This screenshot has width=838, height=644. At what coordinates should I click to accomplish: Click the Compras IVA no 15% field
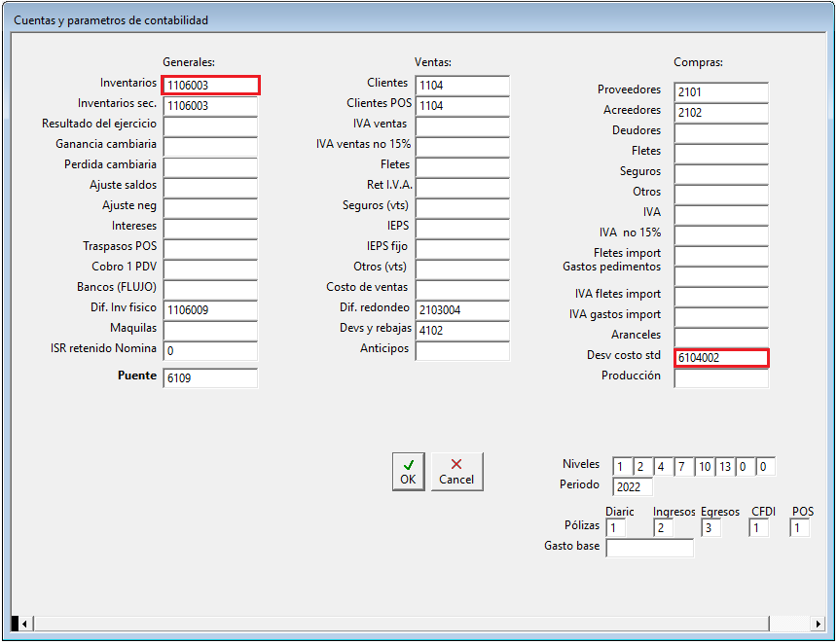click(x=721, y=235)
